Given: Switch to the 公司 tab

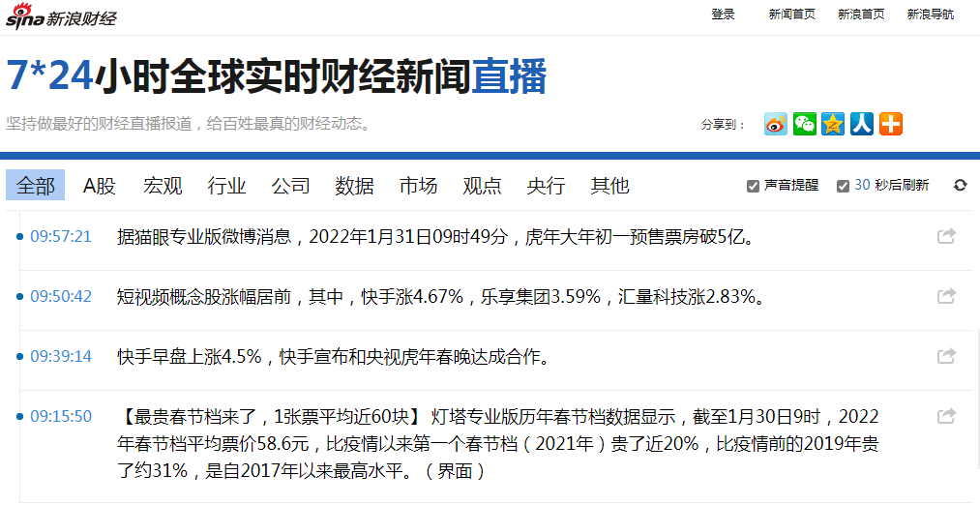Looking at the screenshot, I should coord(290,186).
